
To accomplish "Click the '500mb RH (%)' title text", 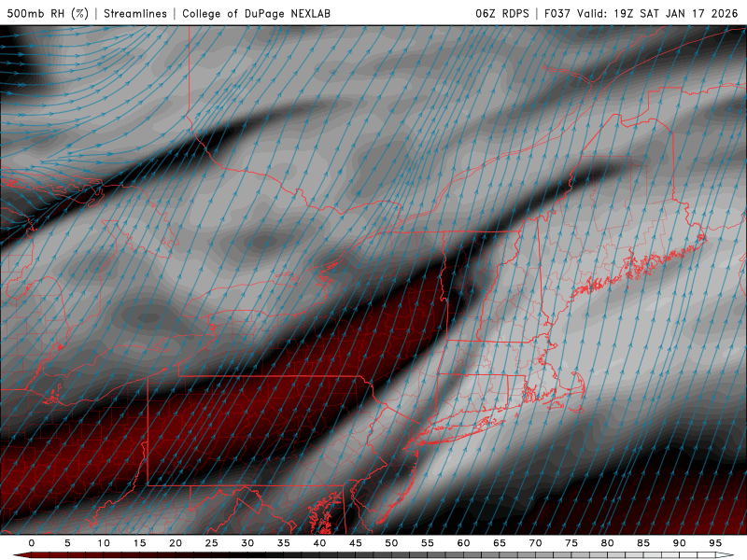I will point(48,13).
